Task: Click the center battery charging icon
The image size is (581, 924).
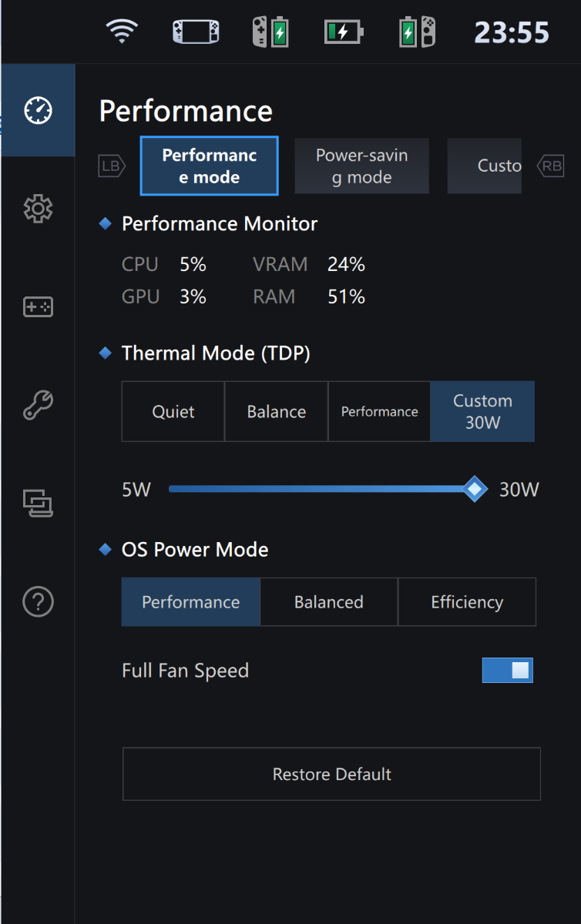Action: click(344, 32)
